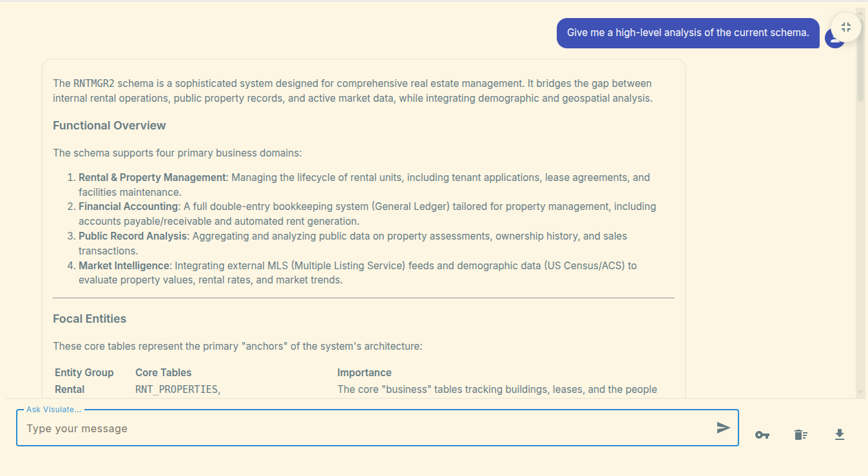Click the "Focal Entities" heading
The image size is (868, 476).
pyautogui.click(x=90, y=319)
